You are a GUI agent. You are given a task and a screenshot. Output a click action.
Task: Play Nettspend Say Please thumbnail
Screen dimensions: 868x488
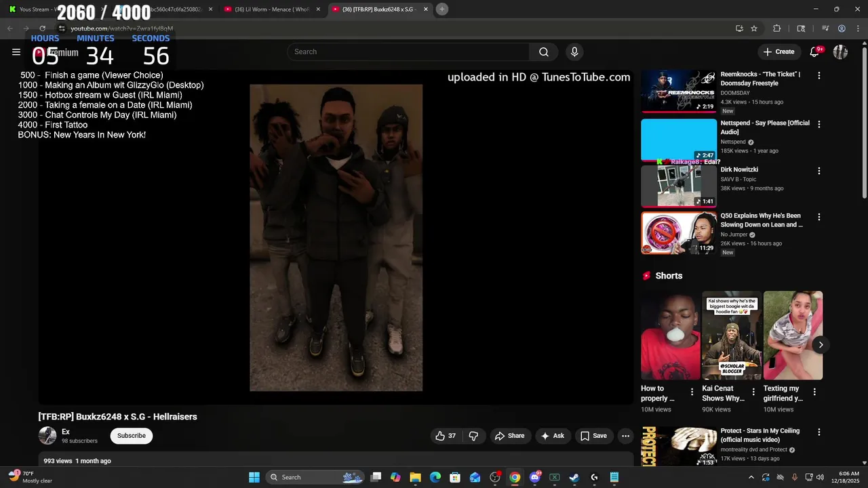click(678, 140)
